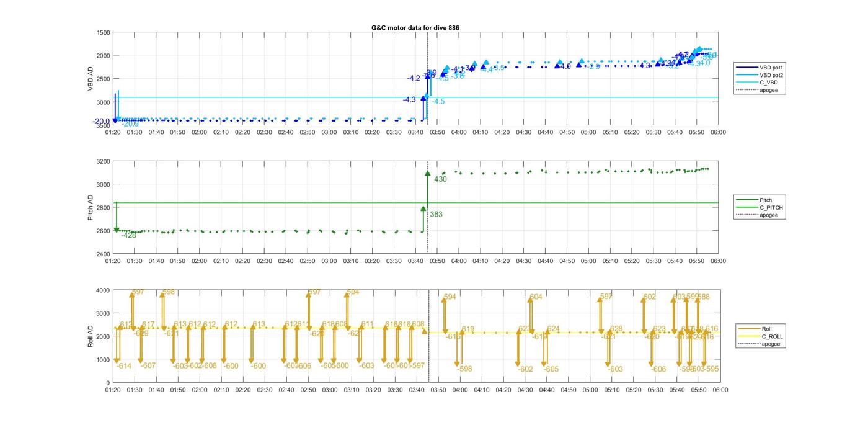The height and width of the screenshot is (430, 868).
Task: Click the "588" roll data label
Action: click(x=704, y=297)
